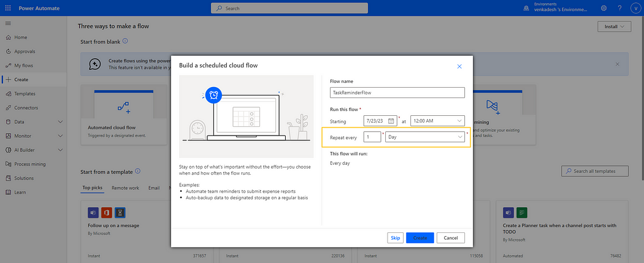Expand the Monitor section chevron

point(61,136)
